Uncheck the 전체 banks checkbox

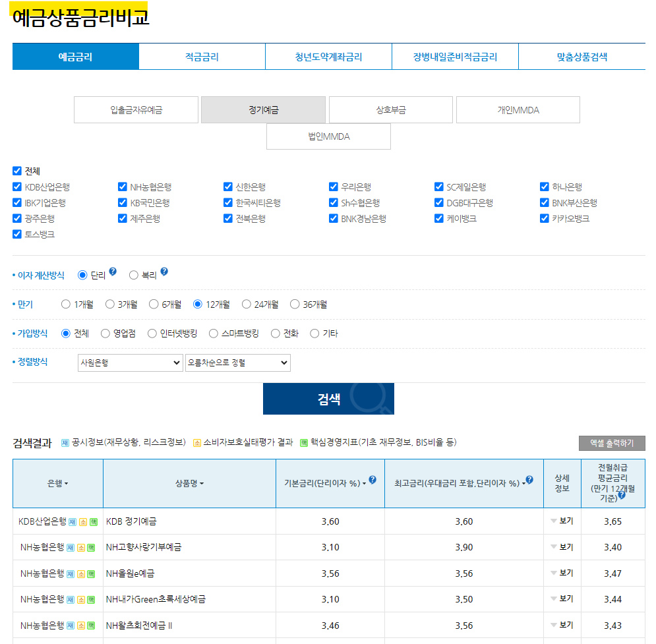(17, 171)
